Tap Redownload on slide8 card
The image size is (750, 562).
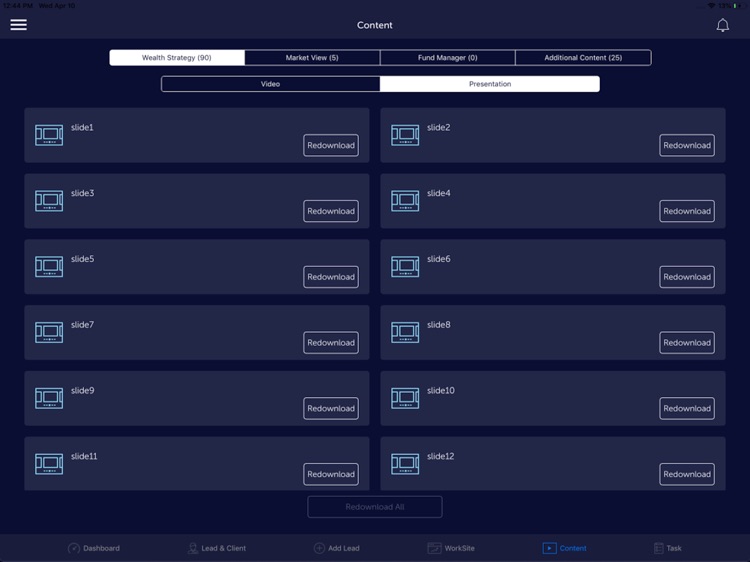(x=687, y=342)
